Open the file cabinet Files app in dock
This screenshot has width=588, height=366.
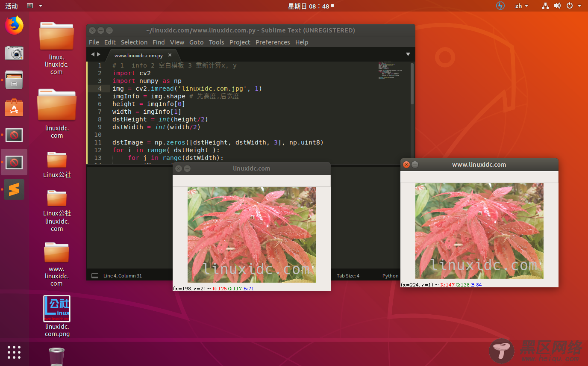[x=14, y=80]
